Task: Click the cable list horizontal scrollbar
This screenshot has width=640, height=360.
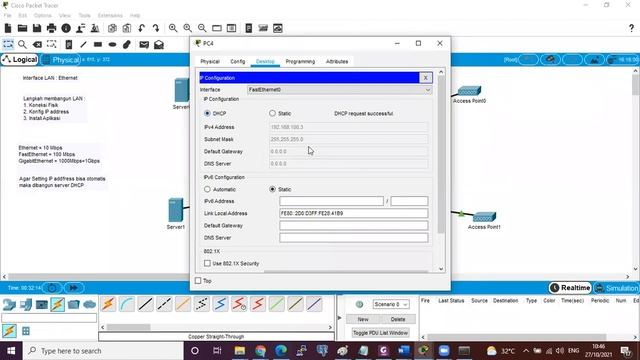Action: (x=129, y=327)
